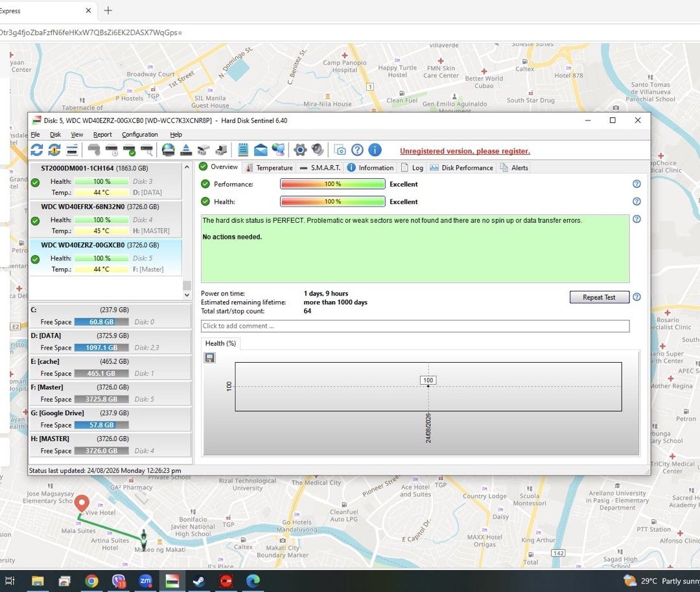Image resolution: width=700 pixels, height=592 pixels.
Task: Click the blue envelope e-mail toolbar icon
Action: 261,150
